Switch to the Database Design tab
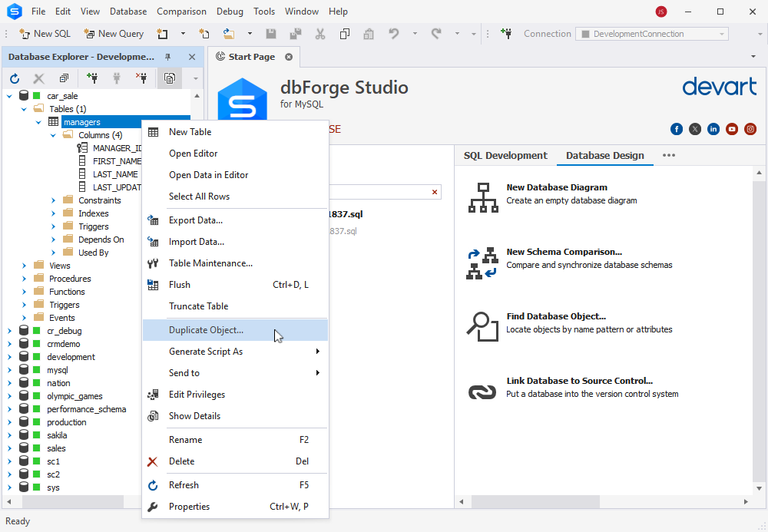Image resolution: width=768 pixels, height=532 pixels. 605,156
